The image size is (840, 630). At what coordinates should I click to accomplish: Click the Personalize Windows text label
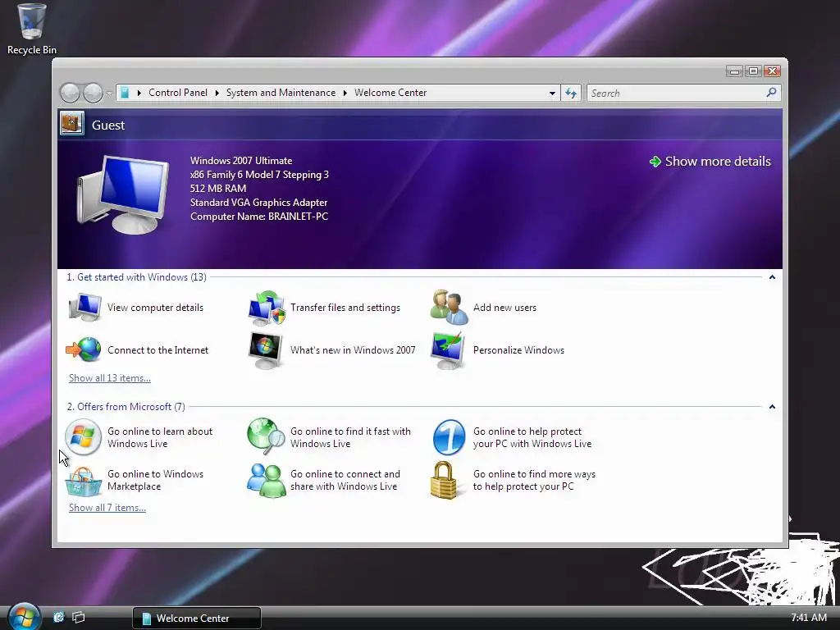coord(518,349)
